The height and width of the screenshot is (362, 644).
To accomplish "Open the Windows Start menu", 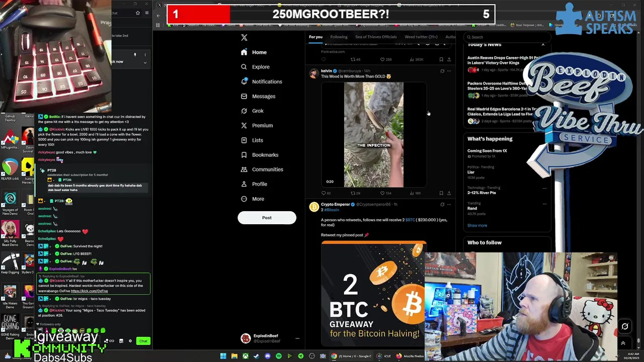I will pos(223,356).
